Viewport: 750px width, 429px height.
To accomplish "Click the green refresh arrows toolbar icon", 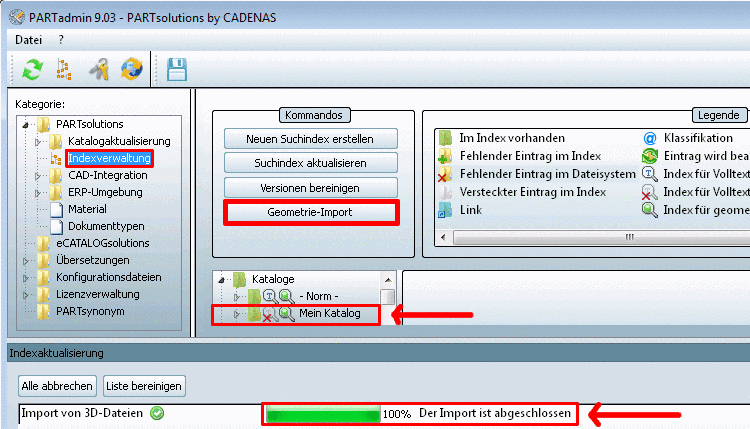I will tap(33, 70).
